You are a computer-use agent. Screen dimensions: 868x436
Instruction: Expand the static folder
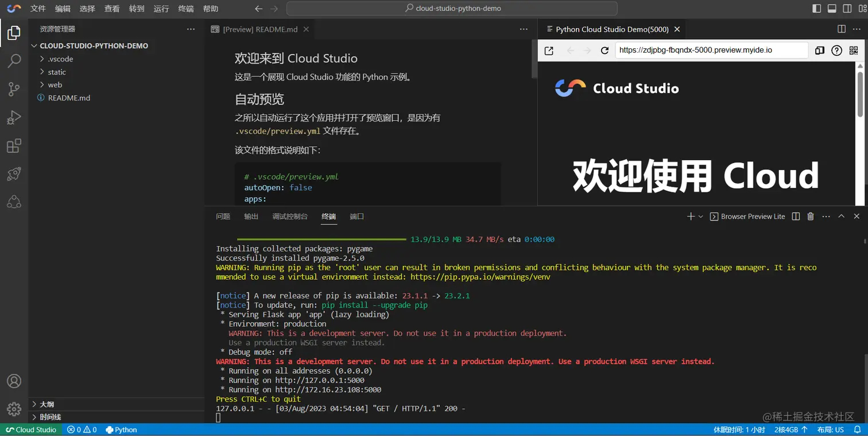coord(117,72)
